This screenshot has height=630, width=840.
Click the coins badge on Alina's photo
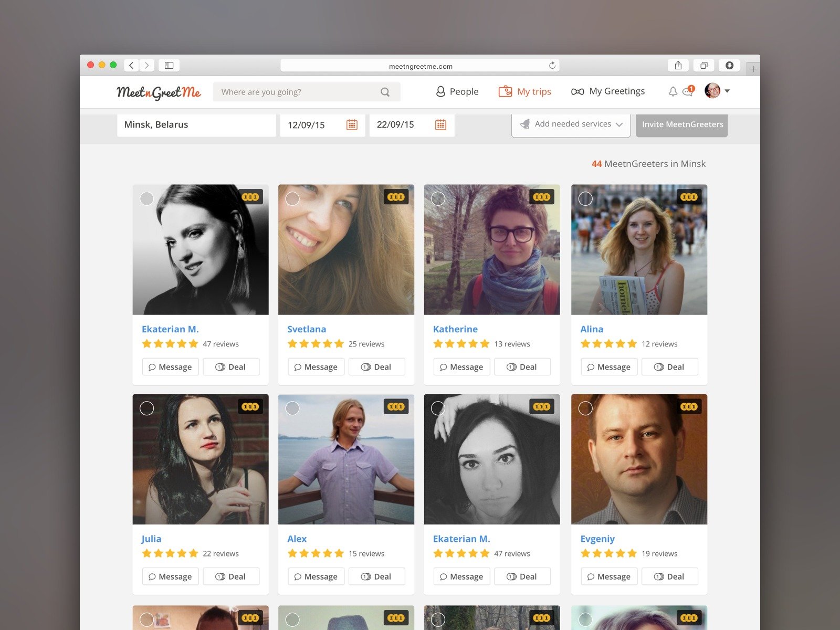[689, 197]
